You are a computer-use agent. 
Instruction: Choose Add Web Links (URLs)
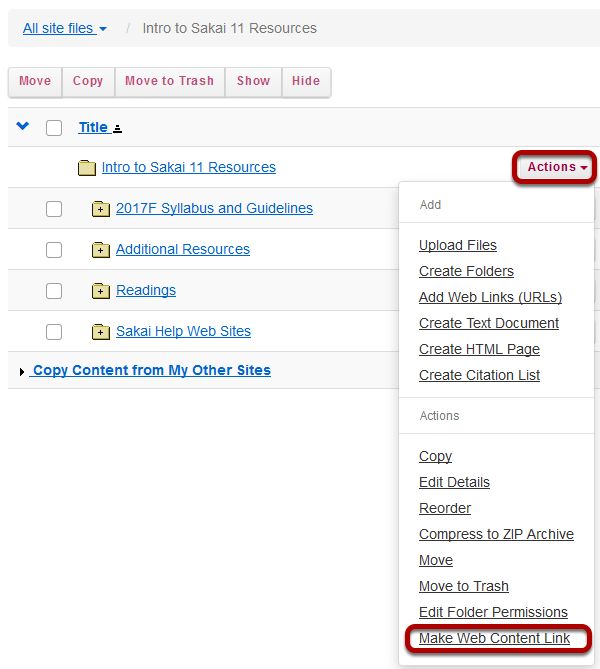pyautogui.click(x=490, y=297)
